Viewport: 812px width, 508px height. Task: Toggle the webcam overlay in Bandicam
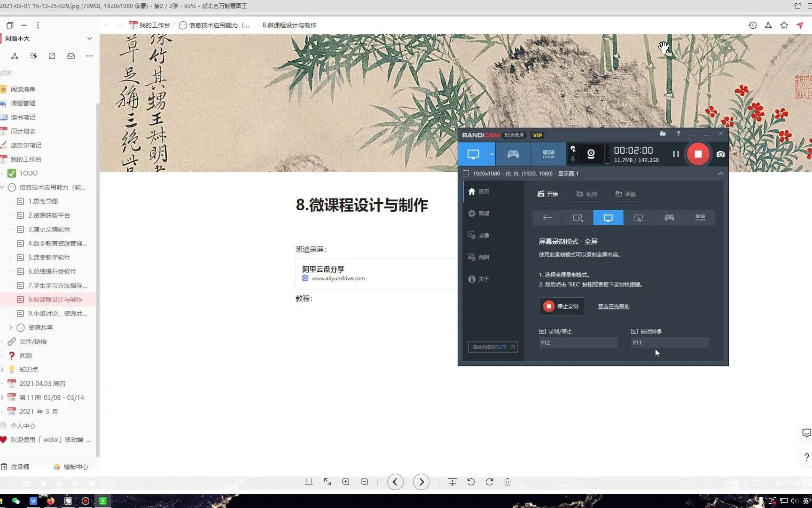coord(591,154)
